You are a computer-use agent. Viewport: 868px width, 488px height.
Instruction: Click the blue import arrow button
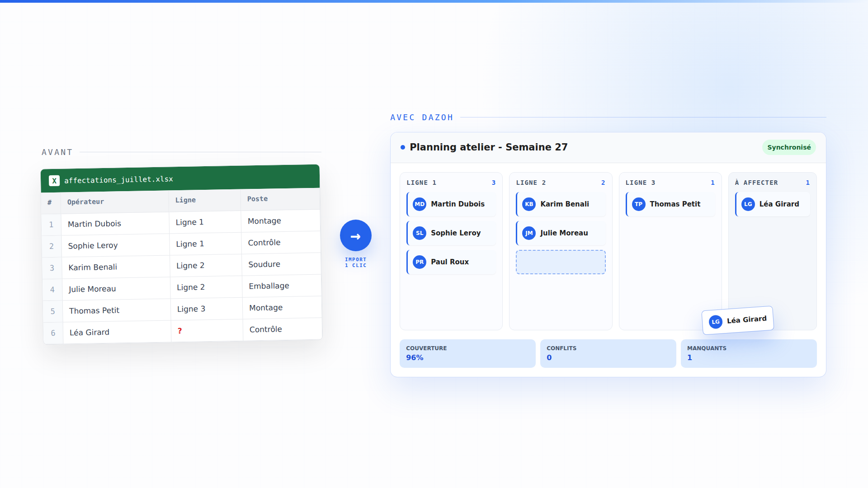pyautogui.click(x=356, y=235)
